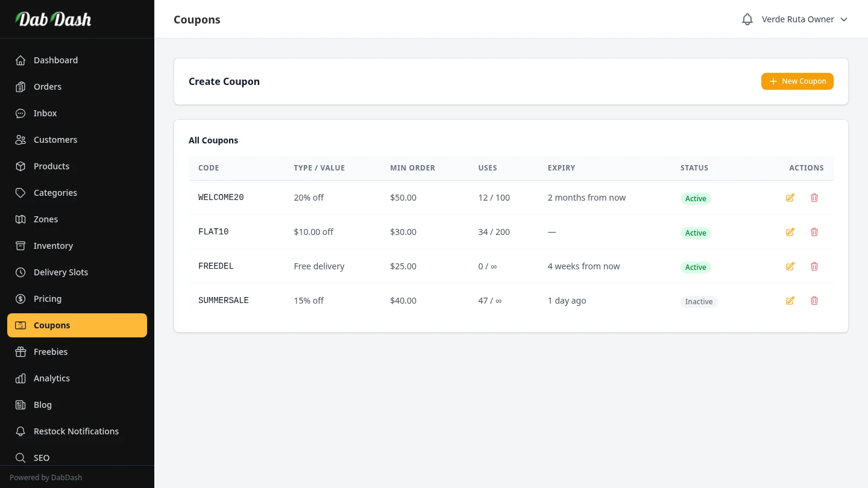Screen dimensions: 868x488
Task: Click the DabDash logo
Action: [x=53, y=19]
